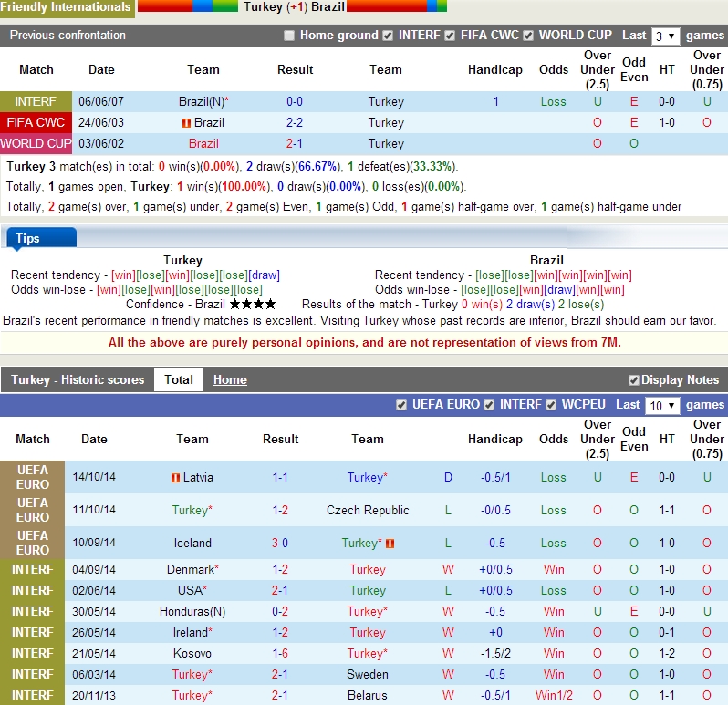Uncheck the FIFA CWC filter checkbox
Viewport: 728px width, 705px height.
tap(450, 36)
